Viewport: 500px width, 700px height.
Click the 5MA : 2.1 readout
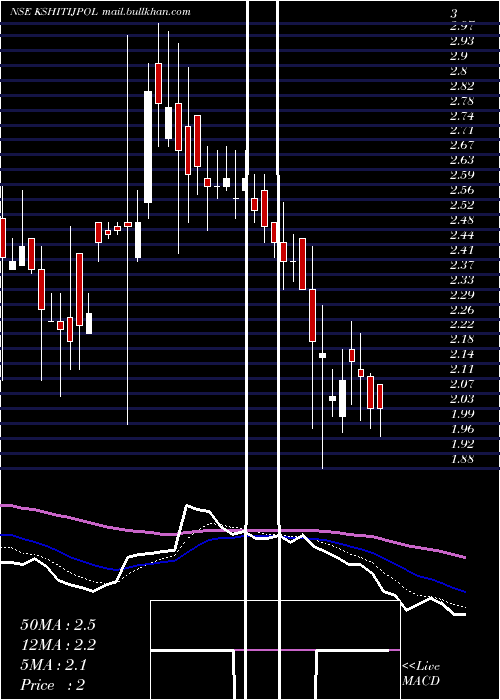[x=54, y=665]
